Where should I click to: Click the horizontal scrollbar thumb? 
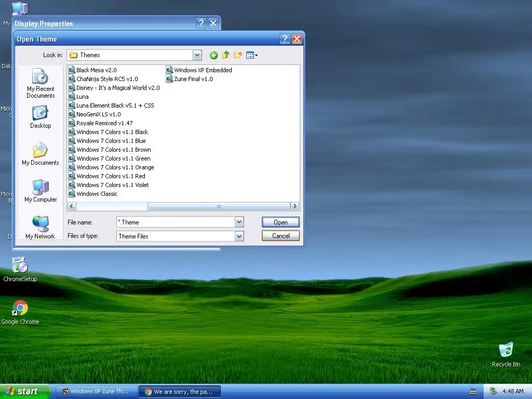219,206
